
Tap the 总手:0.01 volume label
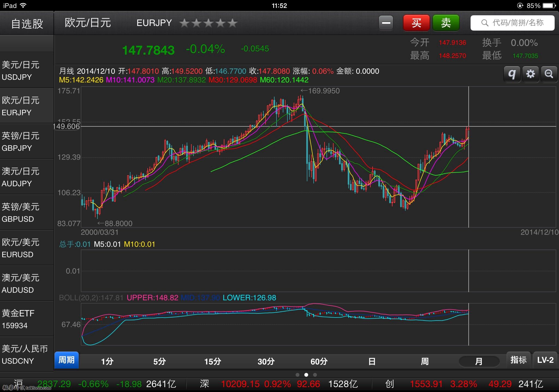point(75,244)
